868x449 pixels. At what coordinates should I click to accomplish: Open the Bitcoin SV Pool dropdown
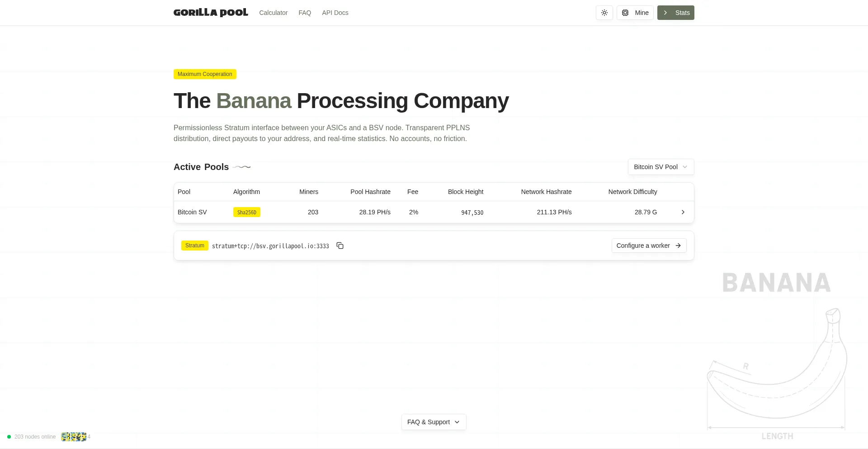click(x=661, y=167)
